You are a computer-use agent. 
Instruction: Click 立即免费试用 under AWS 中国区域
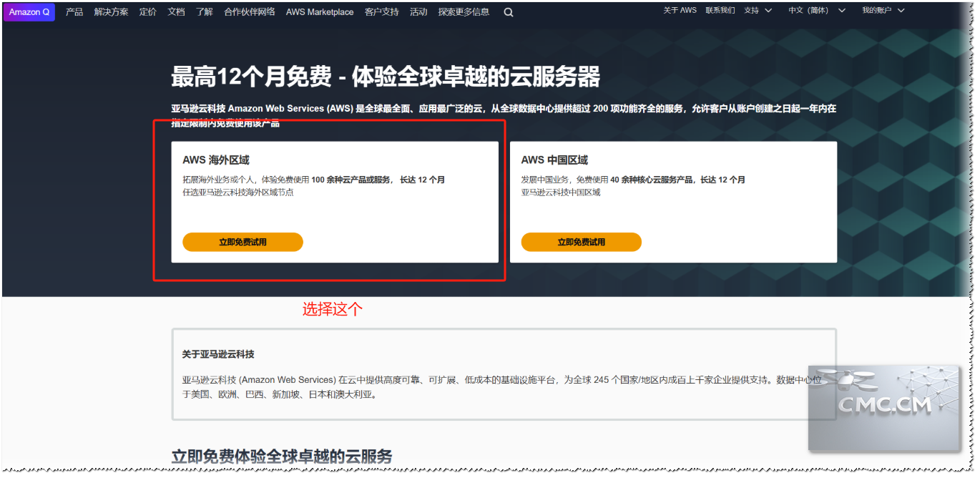[582, 243]
